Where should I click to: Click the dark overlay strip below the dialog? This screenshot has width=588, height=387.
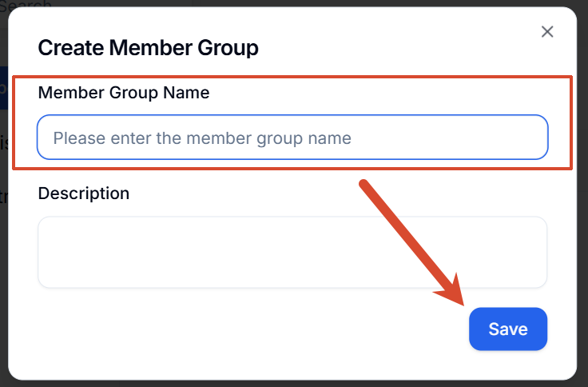click(294, 384)
